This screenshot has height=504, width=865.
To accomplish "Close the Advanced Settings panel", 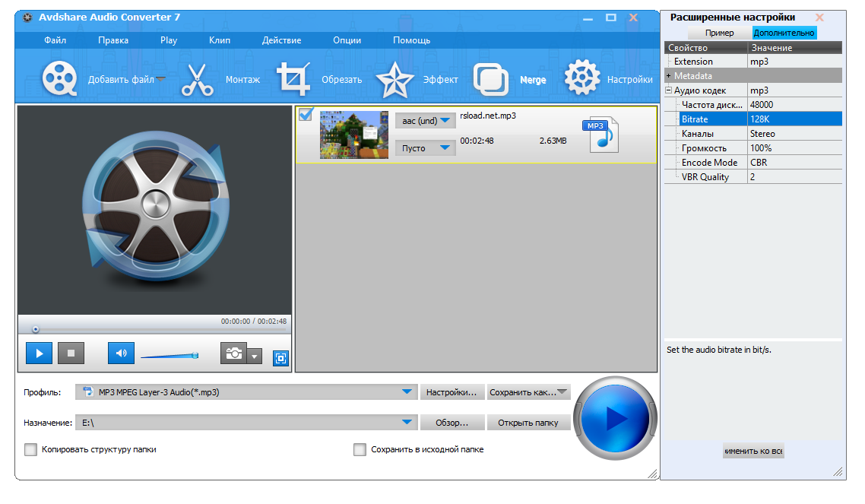I will coord(819,17).
